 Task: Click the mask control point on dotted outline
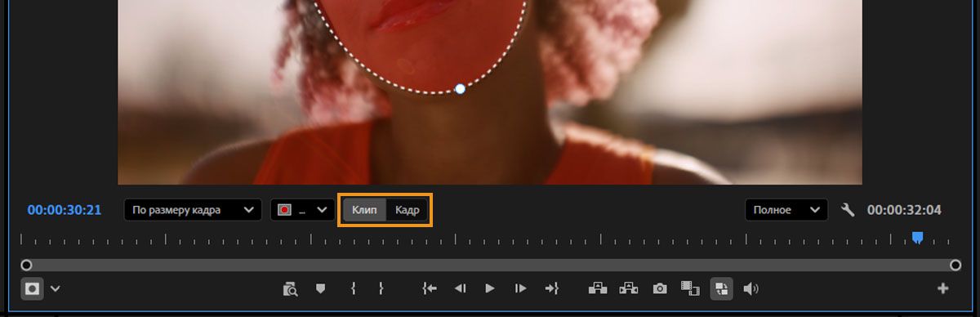tap(460, 88)
